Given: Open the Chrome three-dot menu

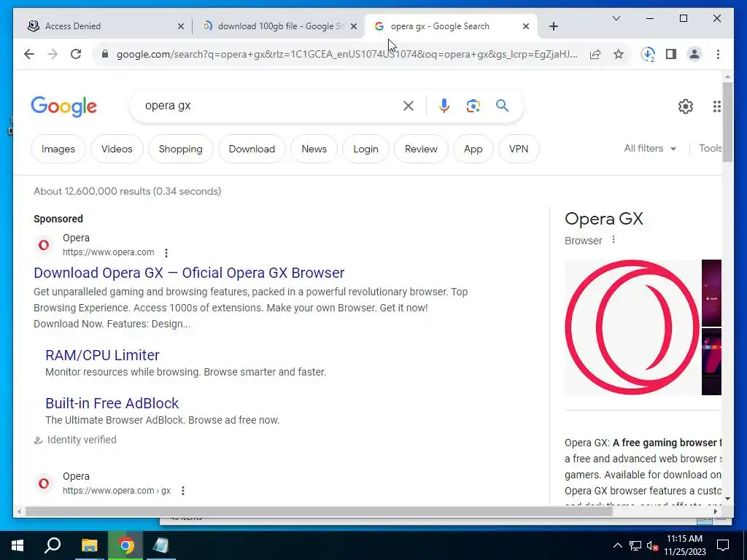Looking at the screenshot, I should click(718, 54).
